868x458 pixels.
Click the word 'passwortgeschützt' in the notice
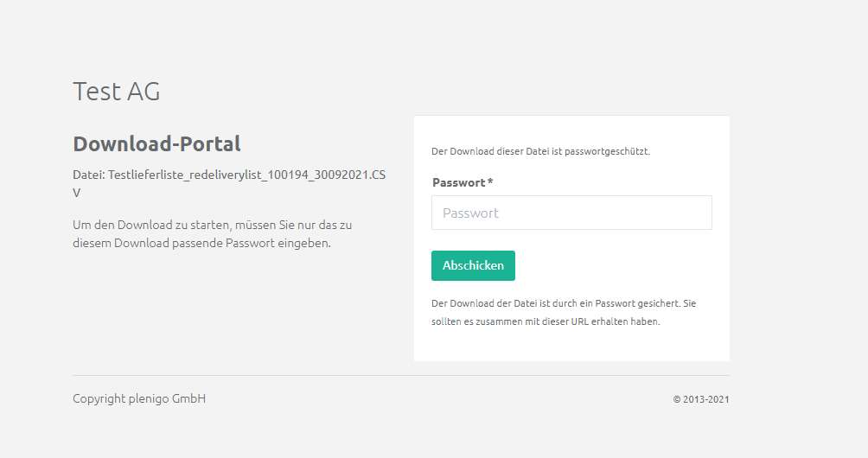click(x=607, y=151)
